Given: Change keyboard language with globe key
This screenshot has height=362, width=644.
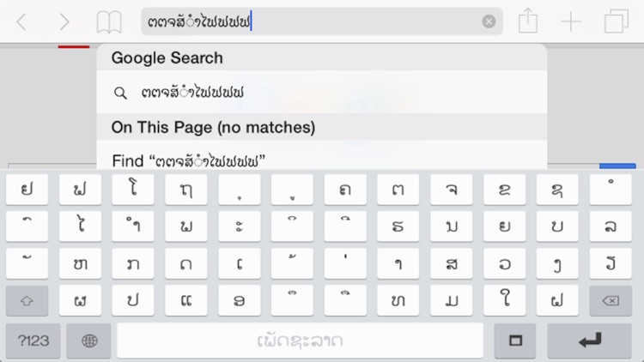Looking at the screenshot, I should click(89, 341).
